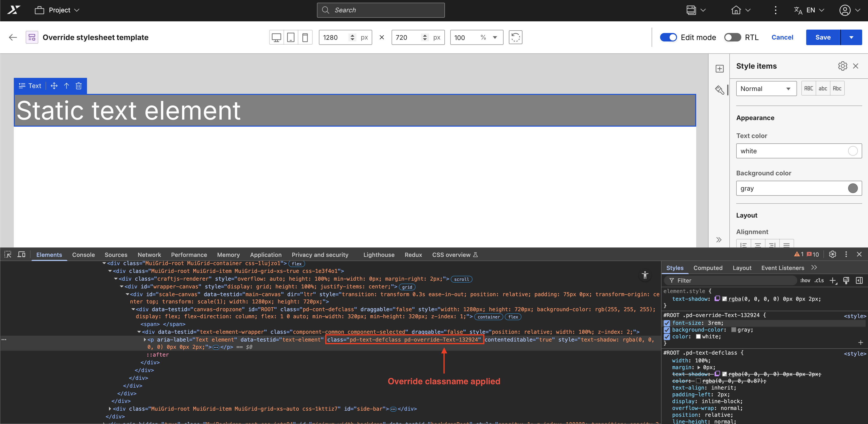Click the move handle on Text toolbar
This screenshot has width=868, height=424.
(54, 86)
